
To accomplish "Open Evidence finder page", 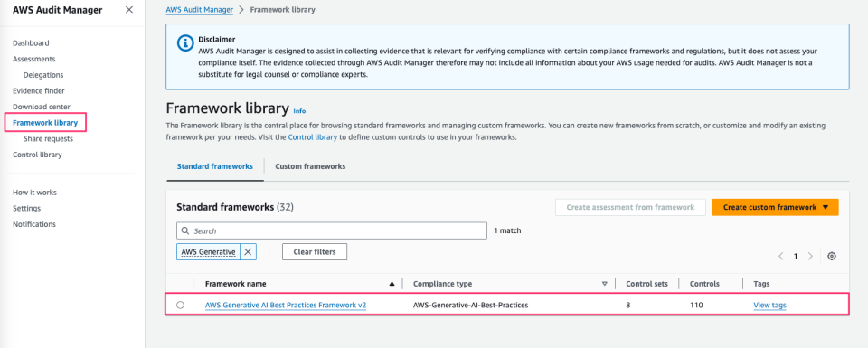I will tap(39, 90).
